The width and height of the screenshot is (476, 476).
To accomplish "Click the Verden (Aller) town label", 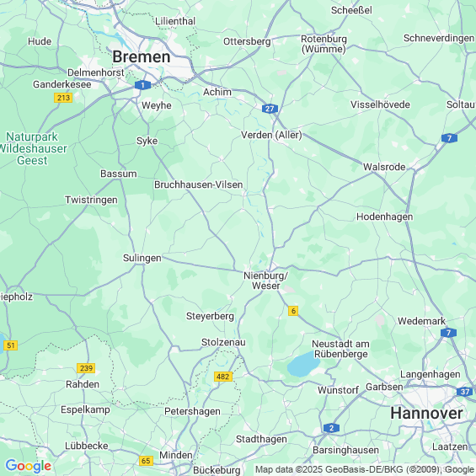I will click(x=271, y=135).
